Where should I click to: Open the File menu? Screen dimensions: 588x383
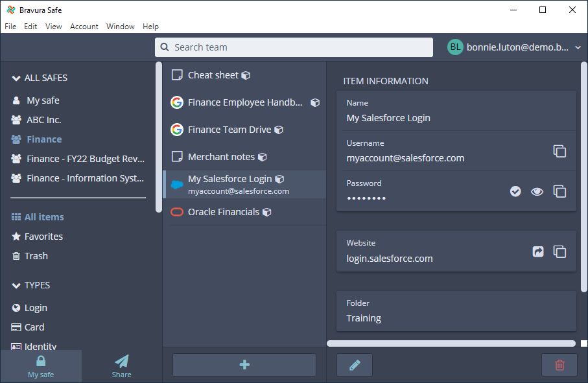(10, 26)
